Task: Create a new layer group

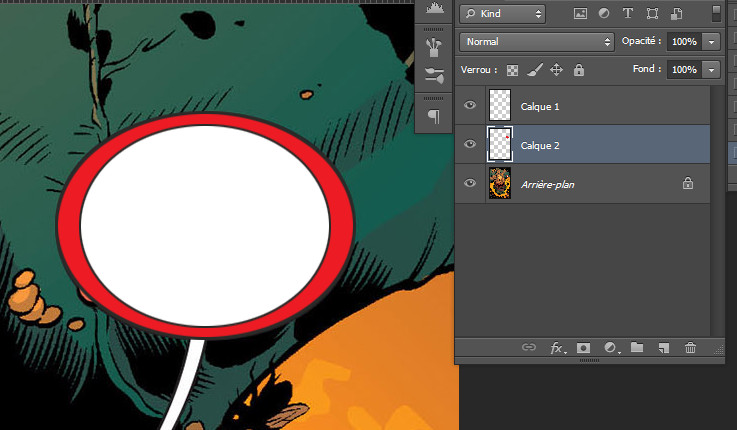Action: [637, 347]
